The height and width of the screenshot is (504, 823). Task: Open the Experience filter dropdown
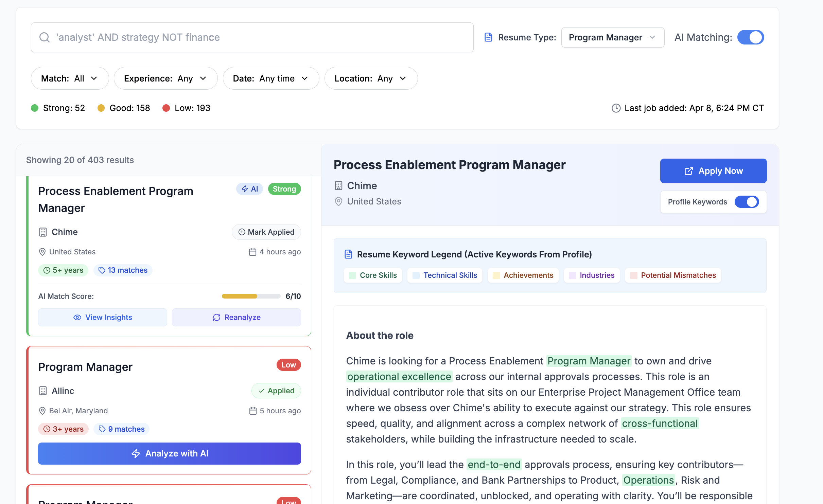pos(165,78)
